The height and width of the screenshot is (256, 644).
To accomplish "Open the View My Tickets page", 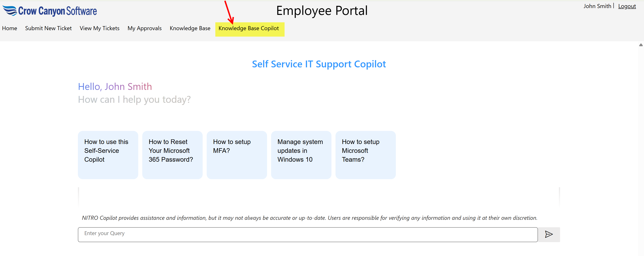I will [x=99, y=28].
